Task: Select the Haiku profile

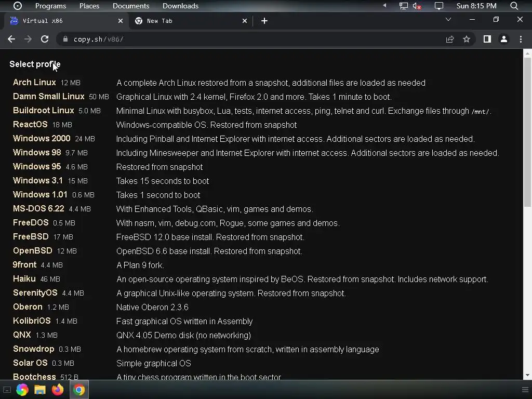Action: click(24, 278)
